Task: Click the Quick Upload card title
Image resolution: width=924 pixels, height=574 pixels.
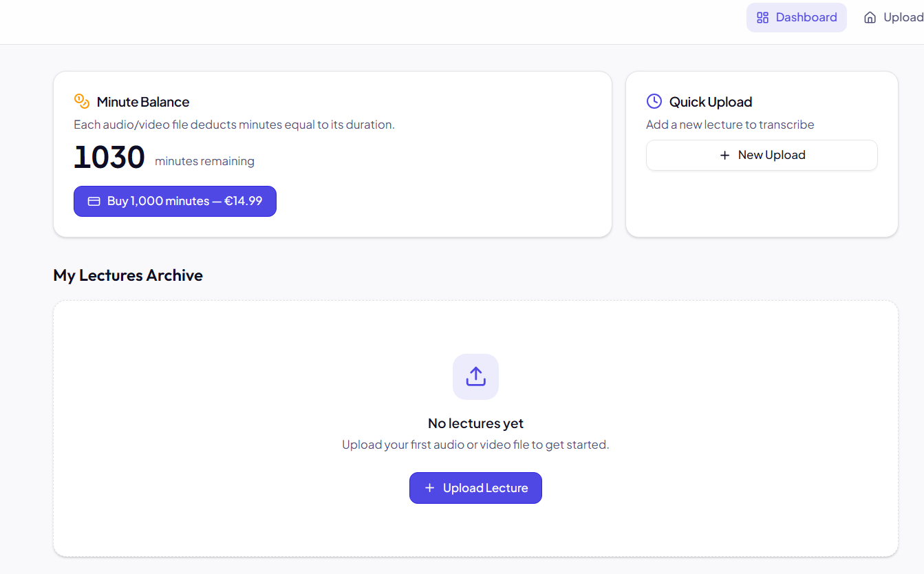Action: click(710, 101)
